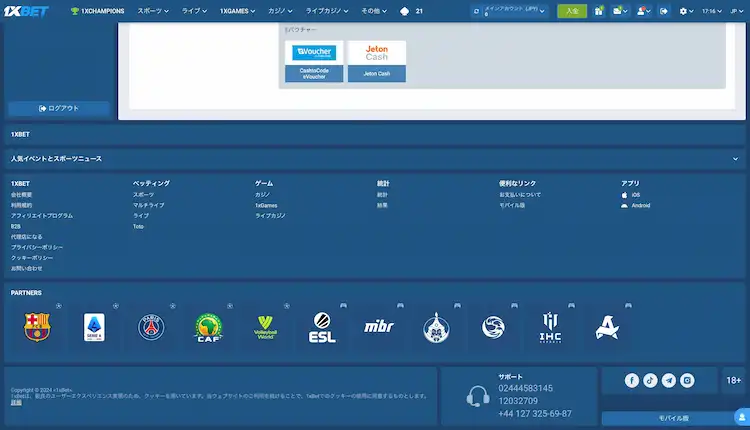750x430 pixels.
Task: Click support number +44 127 325-69-87
Action: tap(535, 413)
